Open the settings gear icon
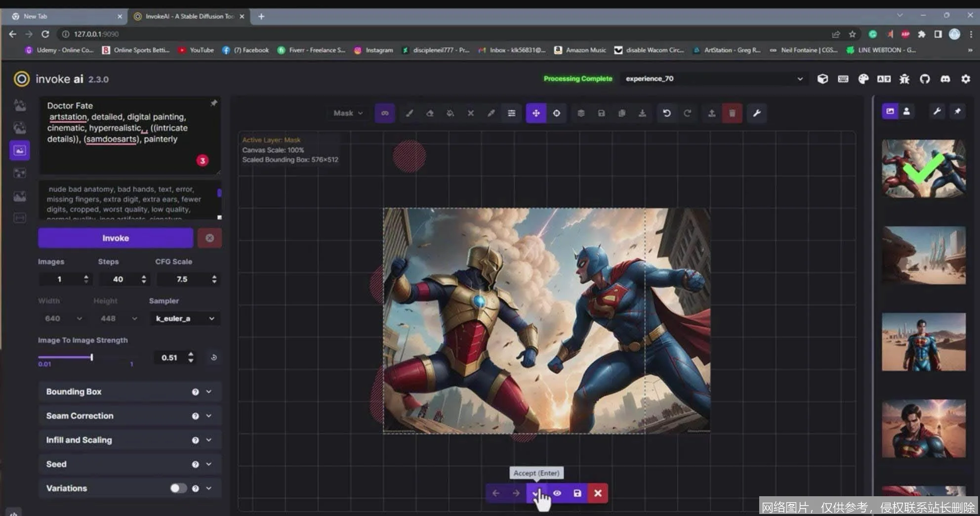Screen dimensions: 980x516 [x=966, y=79]
